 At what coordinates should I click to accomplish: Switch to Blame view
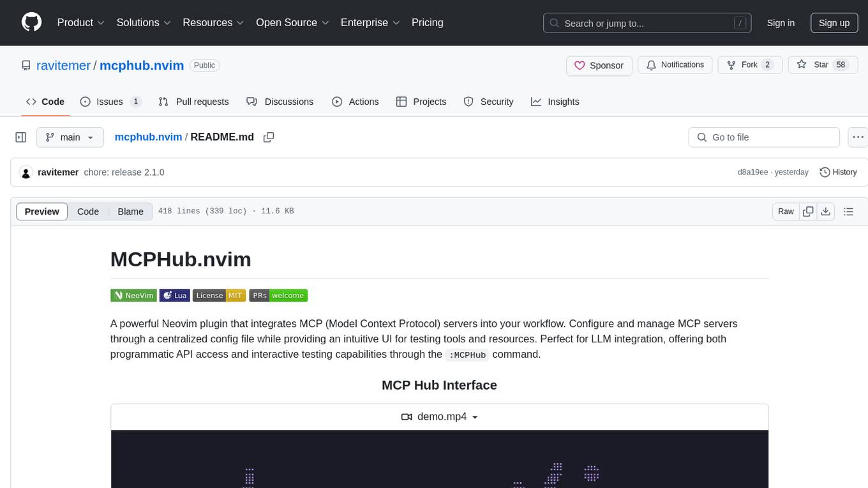(x=131, y=211)
